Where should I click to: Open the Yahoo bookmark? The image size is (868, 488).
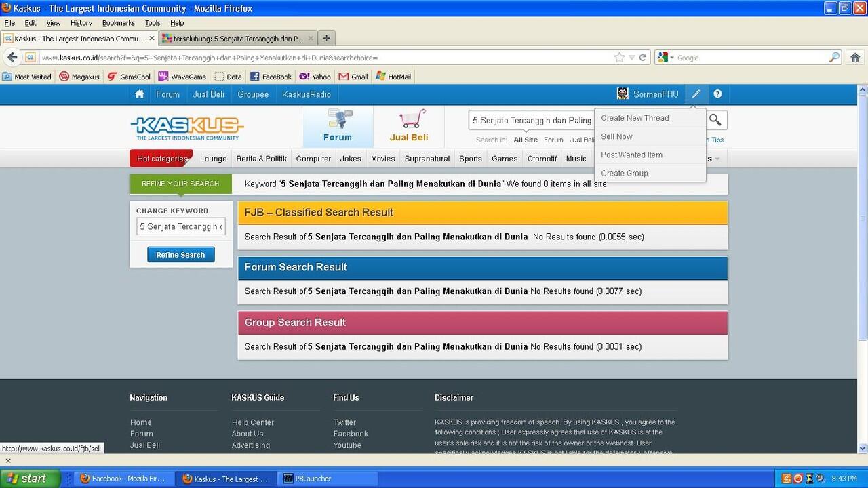point(315,77)
